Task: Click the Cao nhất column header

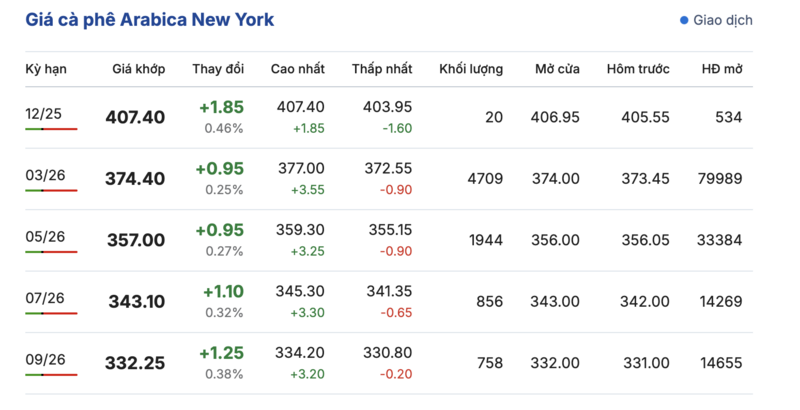Action: click(x=297, y=69)
